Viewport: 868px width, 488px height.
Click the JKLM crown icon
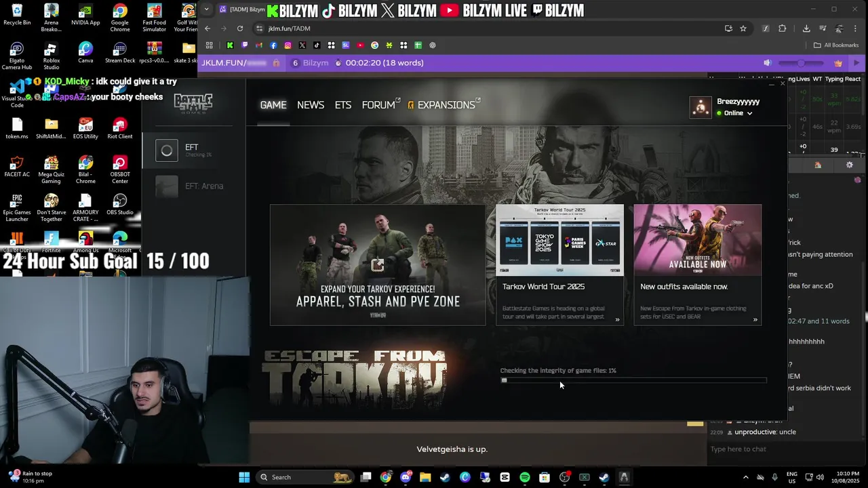837,63
